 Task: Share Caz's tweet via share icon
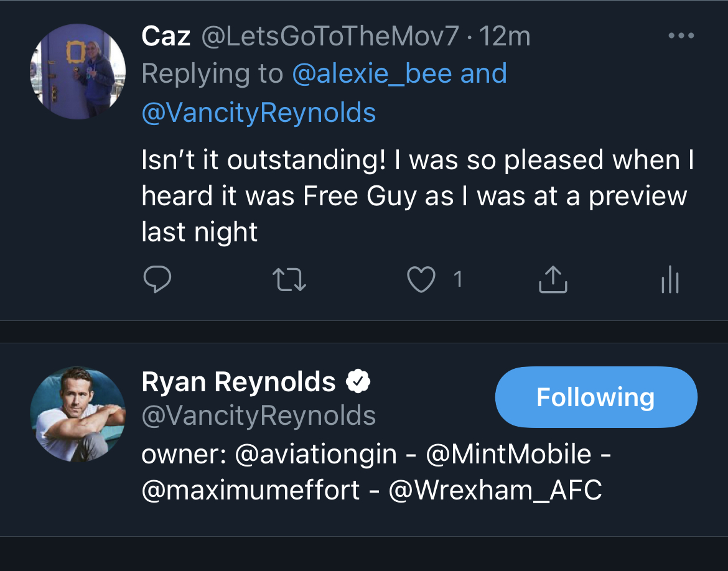point(553,280)
